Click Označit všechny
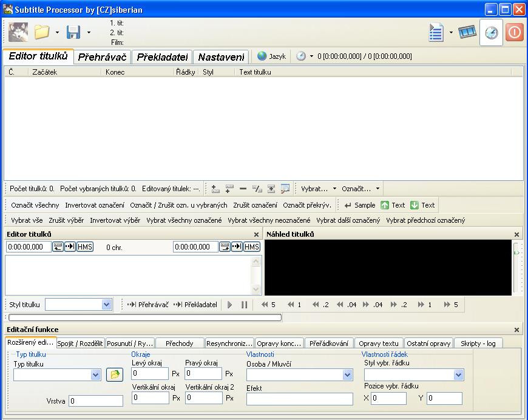The image size is (528, 420). point(35,205)
